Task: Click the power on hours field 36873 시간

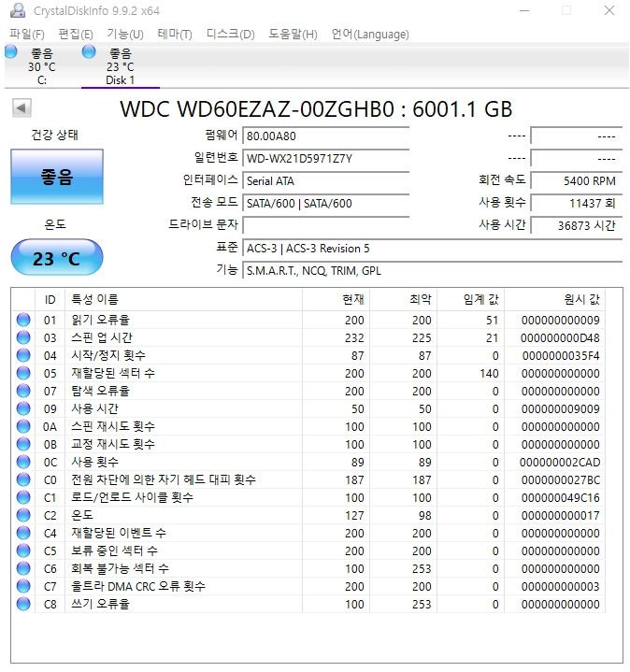Action: pyautogui.click(x=577, y=225)
